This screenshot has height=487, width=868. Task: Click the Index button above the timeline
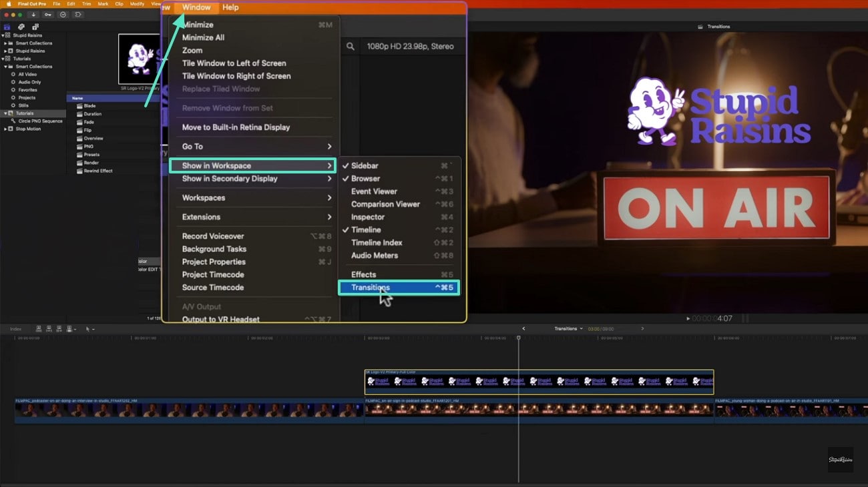tap(15, 329)
